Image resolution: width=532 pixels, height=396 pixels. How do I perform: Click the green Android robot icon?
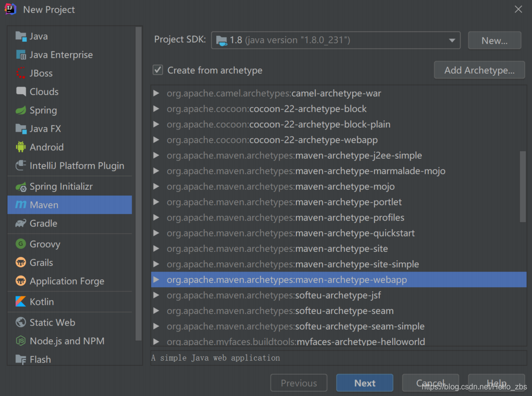pyautogui.click(x=21, y=147)
